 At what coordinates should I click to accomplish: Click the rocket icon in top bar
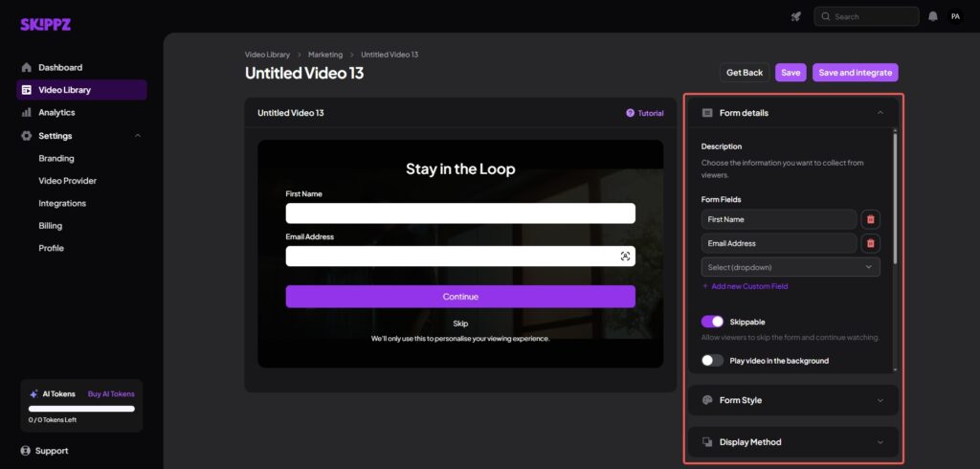click(795, 16)
